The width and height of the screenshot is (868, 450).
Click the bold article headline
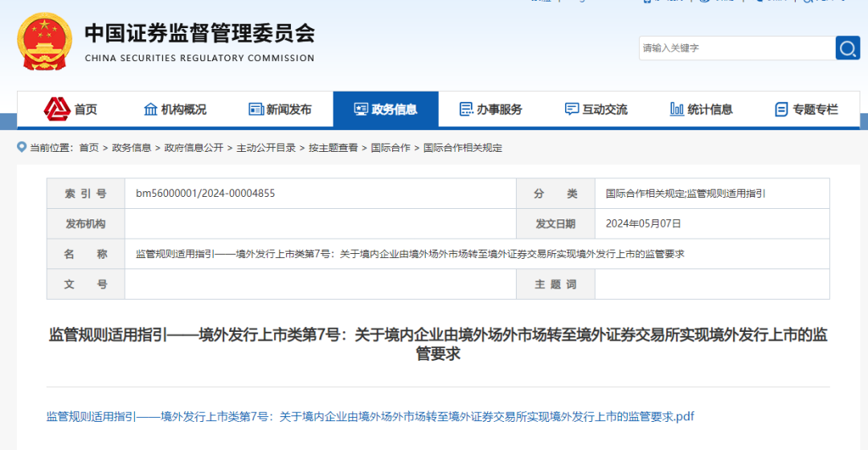438,344
